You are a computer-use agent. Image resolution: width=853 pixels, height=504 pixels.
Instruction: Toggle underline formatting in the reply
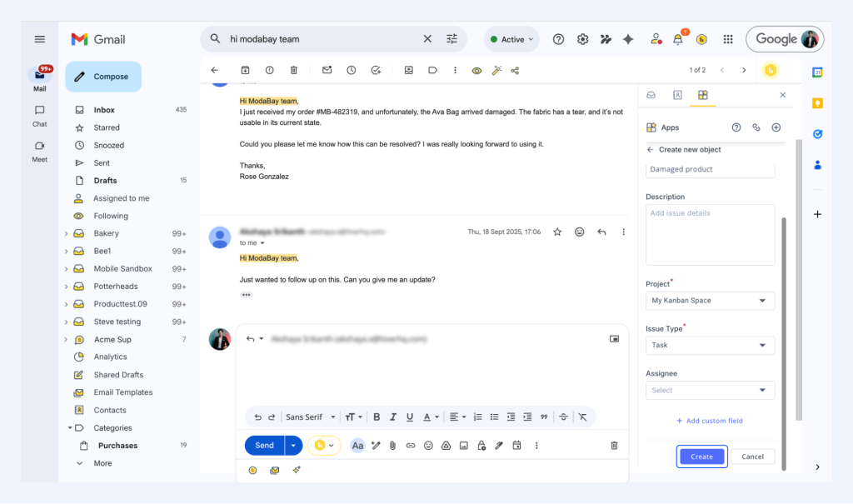coord(410,417)
